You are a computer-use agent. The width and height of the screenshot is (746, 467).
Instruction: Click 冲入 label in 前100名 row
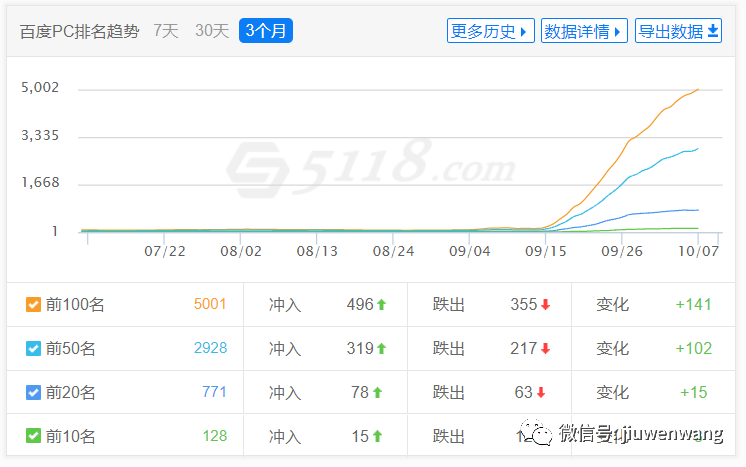[x=285, y=304]
